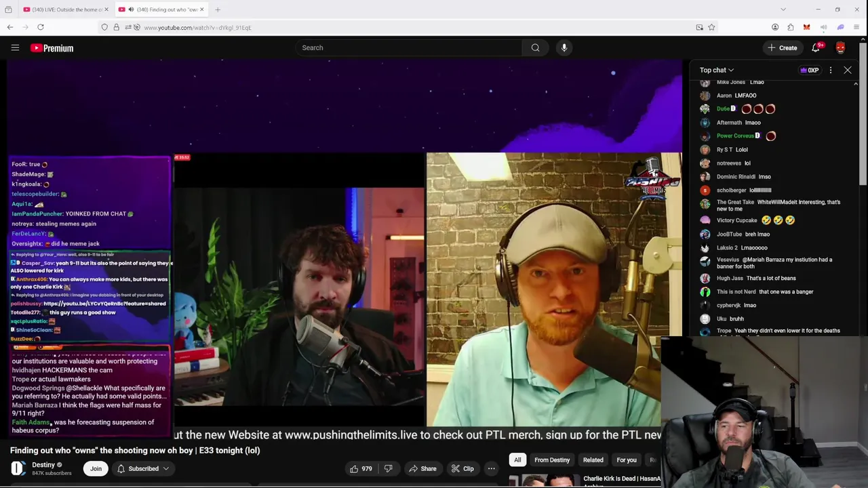Select the From Destiny filter chip
This screenshot has width=868, height=488.
click(552, 460)
